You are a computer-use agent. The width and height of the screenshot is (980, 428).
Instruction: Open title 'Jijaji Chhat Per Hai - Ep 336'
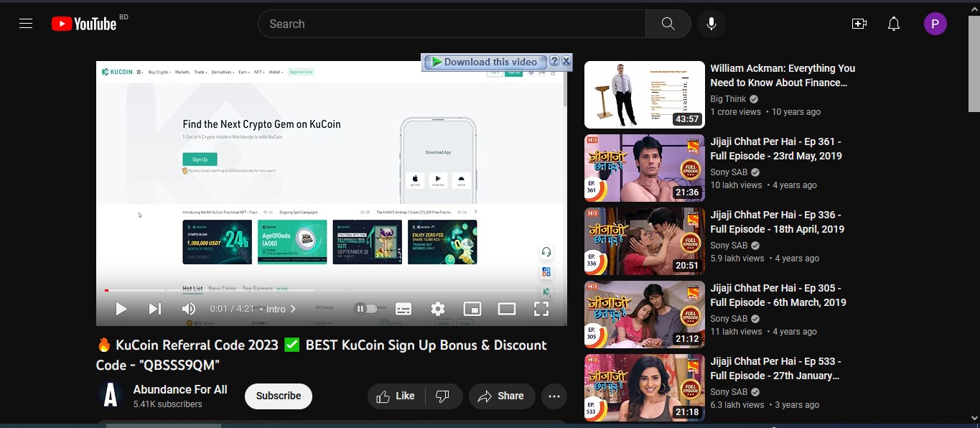[778, 222]
